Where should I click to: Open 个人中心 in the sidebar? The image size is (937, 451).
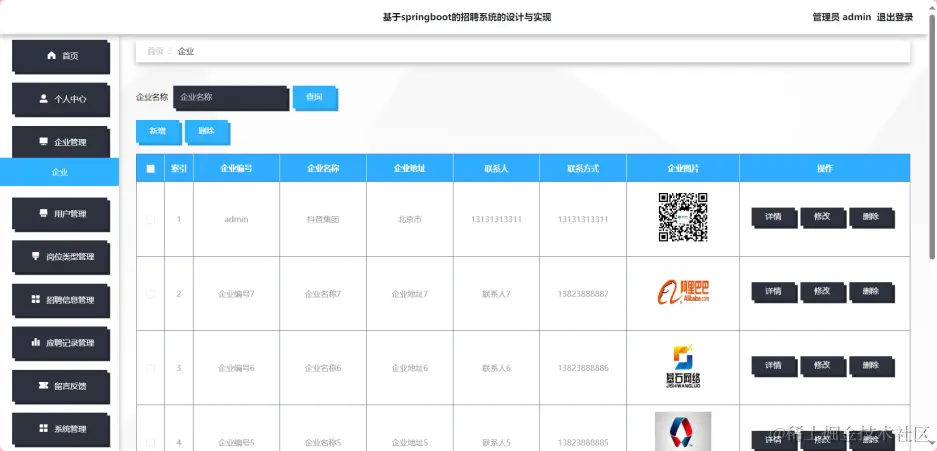pos(61,100)
